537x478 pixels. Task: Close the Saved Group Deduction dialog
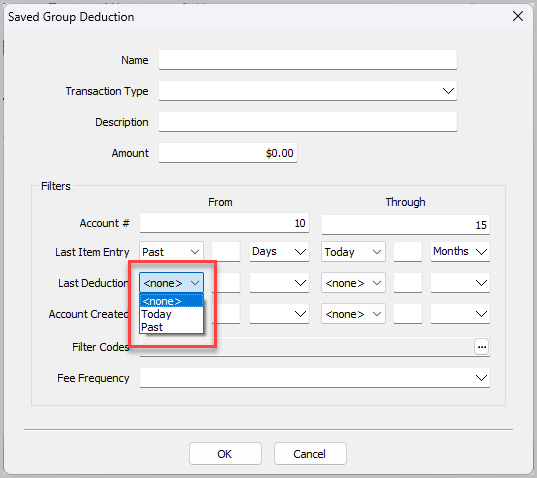tap(517, 16)
